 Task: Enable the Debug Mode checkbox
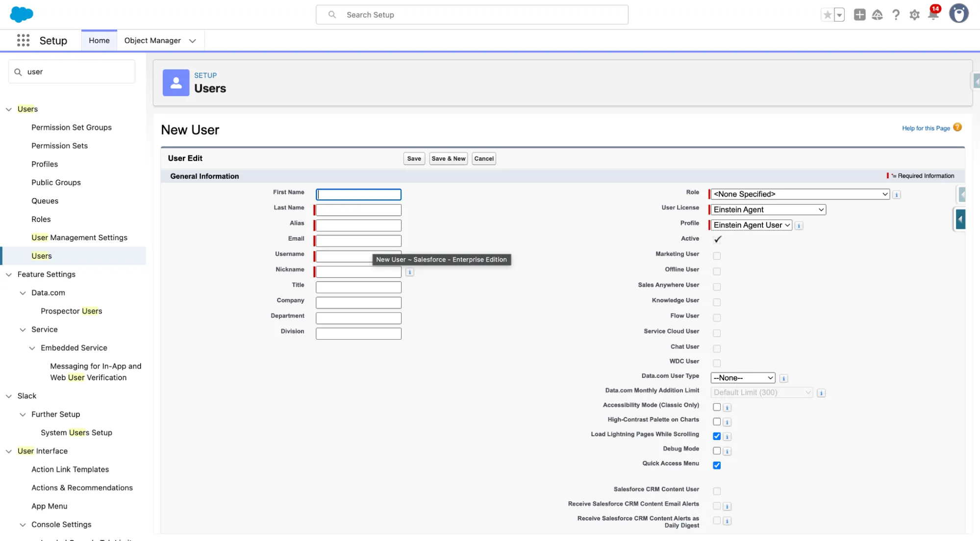(717, 450)
